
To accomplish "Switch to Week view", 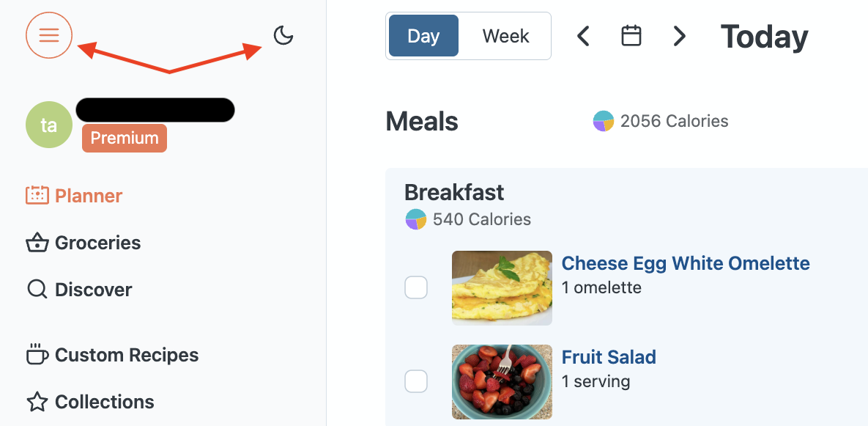I will point(505,36).
